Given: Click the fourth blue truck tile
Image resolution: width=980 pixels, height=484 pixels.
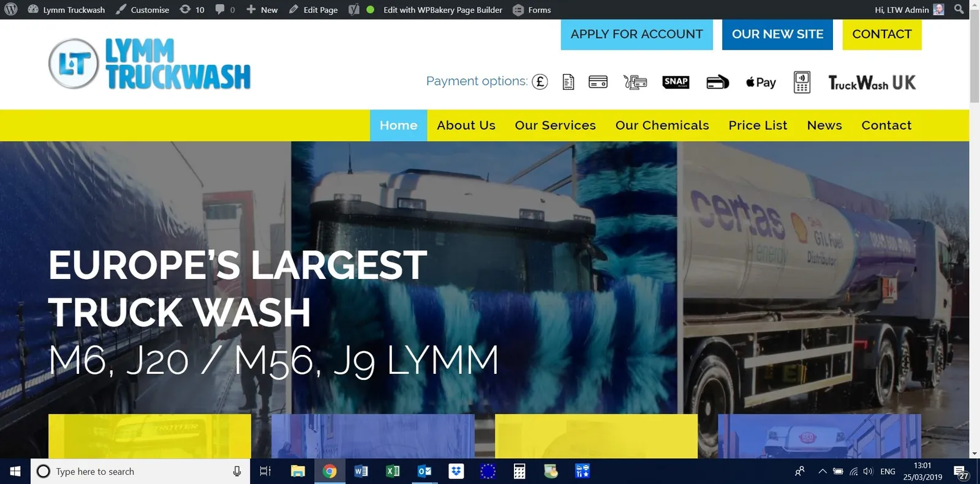Looking at the screenshot, I should [820, 436].
